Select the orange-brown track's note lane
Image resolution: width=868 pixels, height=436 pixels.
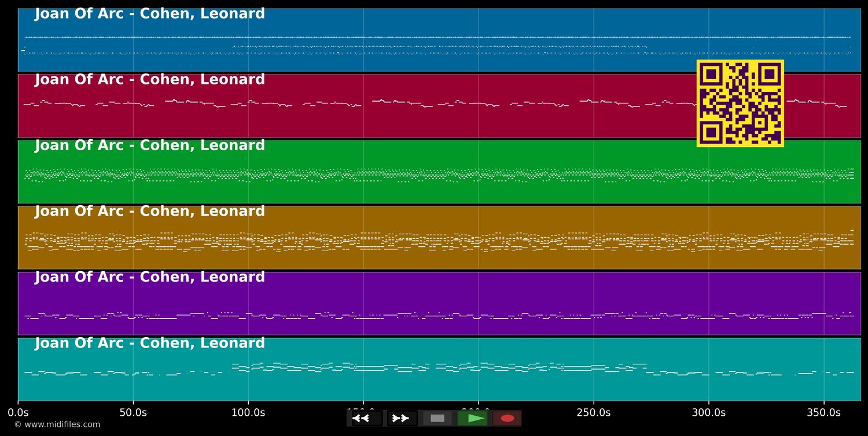click(439, 238)
